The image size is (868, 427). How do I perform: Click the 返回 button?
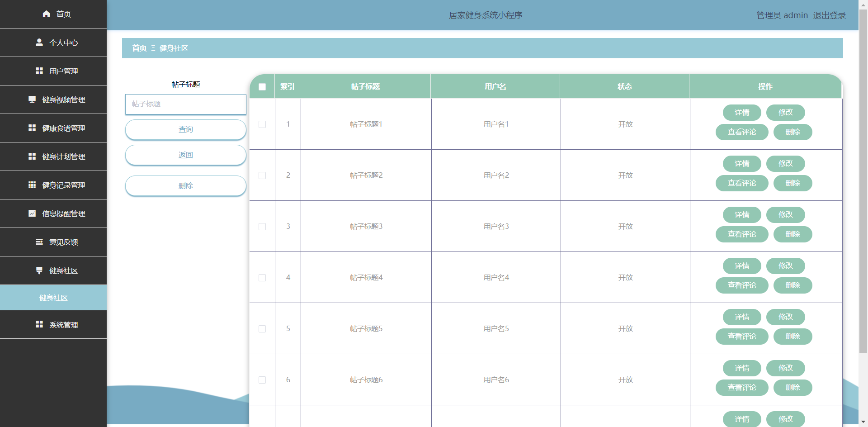point(186,155)
